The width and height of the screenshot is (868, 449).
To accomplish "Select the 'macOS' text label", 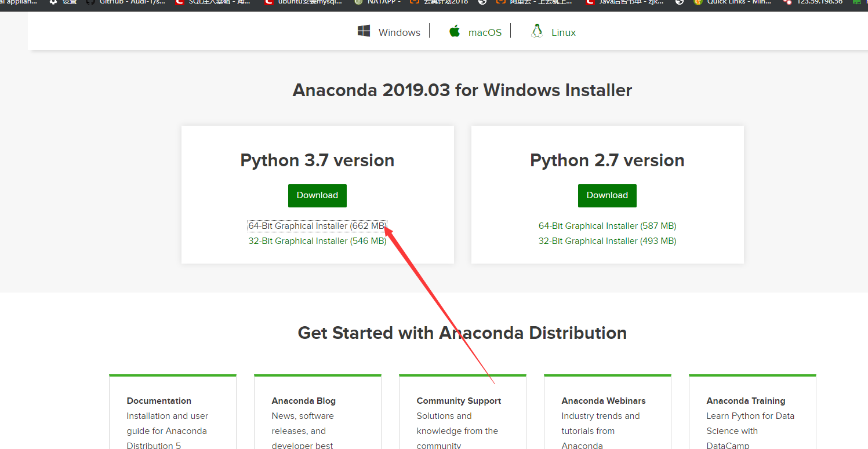I will pos(485,32).
